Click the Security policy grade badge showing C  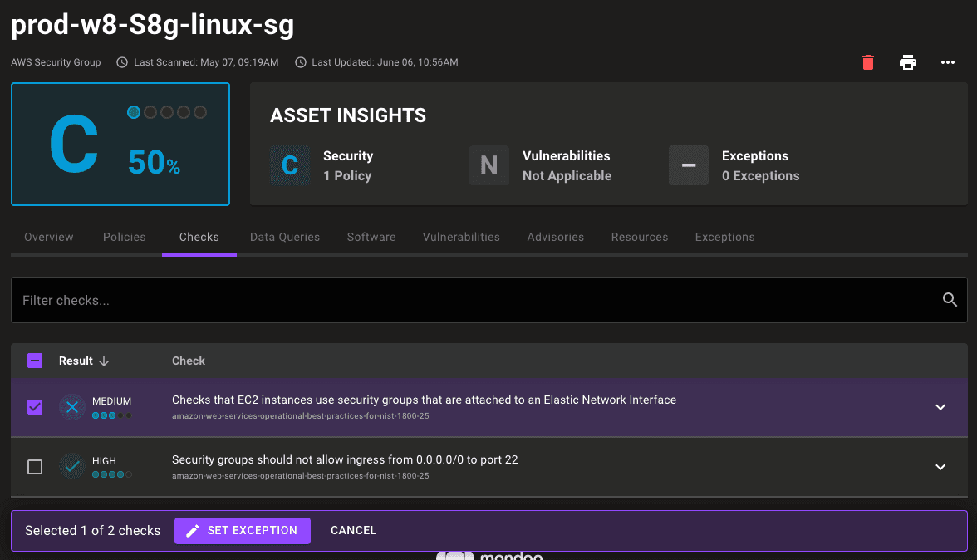click(290, 165)
